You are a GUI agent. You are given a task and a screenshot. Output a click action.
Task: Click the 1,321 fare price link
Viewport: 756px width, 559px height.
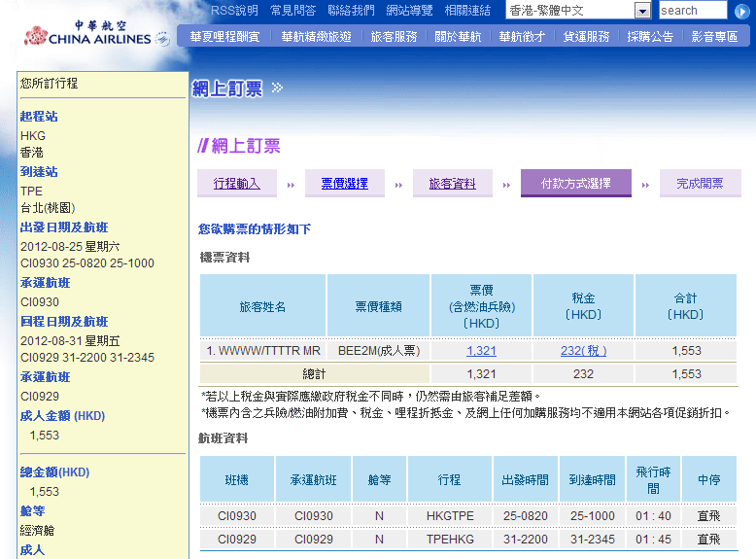481,351
